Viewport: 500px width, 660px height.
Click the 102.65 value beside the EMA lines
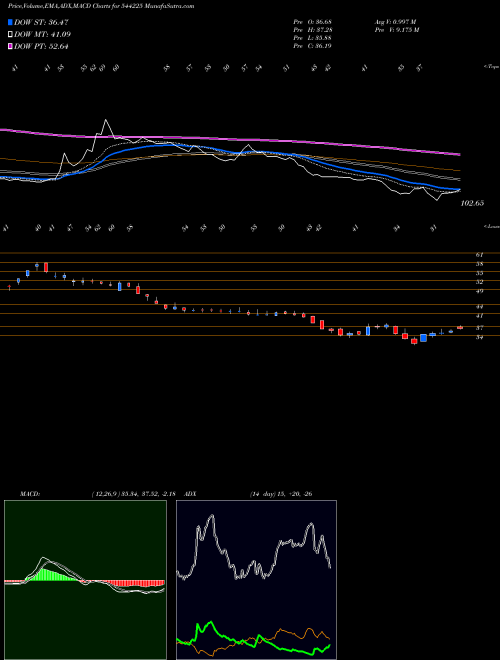pos(472,203)
